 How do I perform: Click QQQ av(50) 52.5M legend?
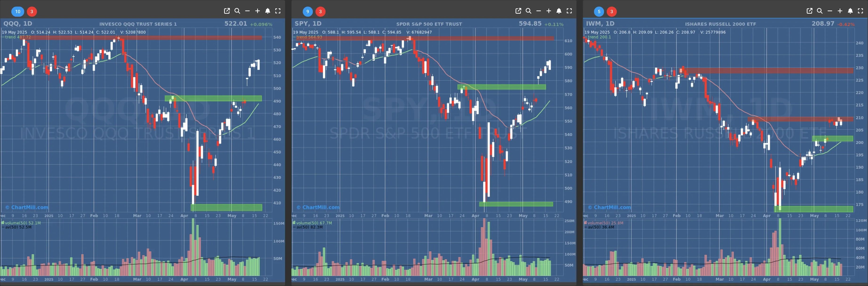(x=17, y=227)
